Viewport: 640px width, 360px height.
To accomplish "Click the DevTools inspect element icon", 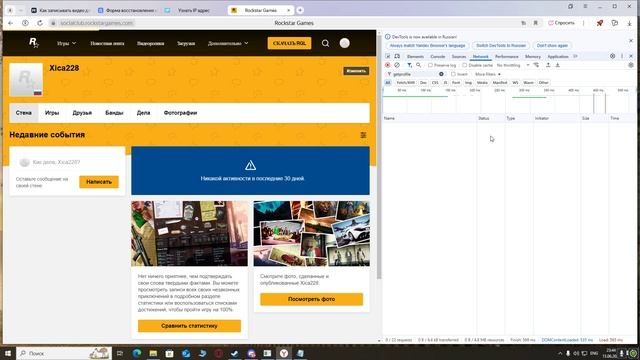I will 388,56.
